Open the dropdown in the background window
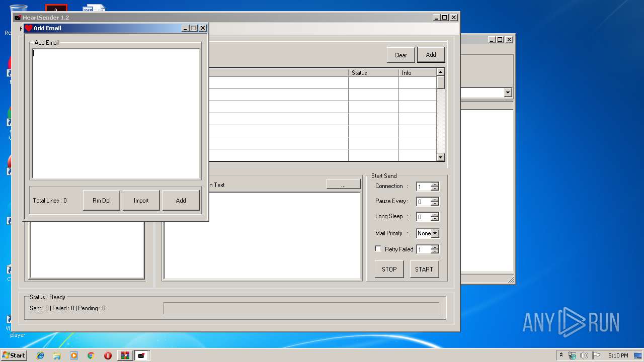Viewport: 644px width, 362px height. coord(508,93)
